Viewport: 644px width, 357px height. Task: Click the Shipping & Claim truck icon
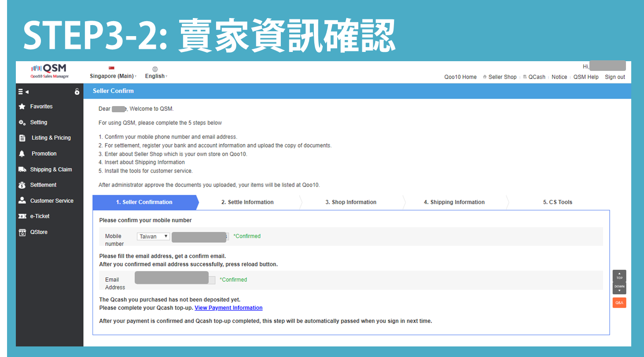(22, 169)
